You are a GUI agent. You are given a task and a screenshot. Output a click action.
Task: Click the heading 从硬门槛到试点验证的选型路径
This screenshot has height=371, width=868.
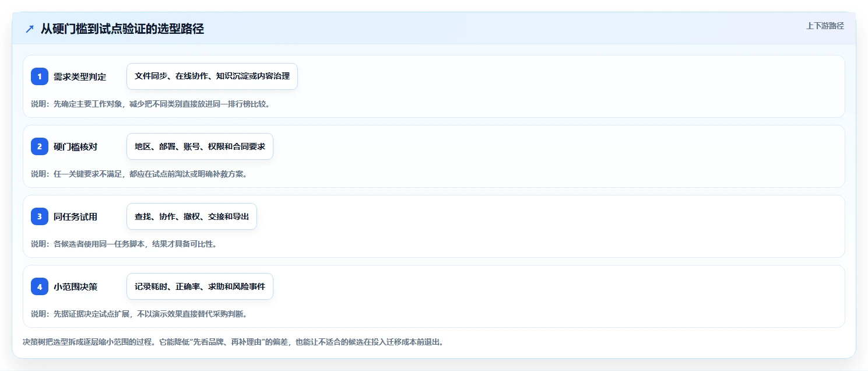[x=122, y=29]
